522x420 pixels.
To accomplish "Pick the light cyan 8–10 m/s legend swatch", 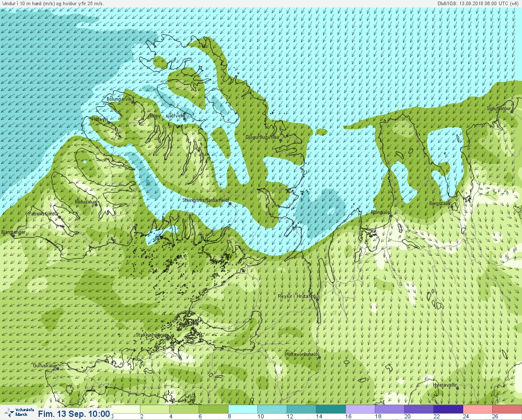I will pos(243,409).
